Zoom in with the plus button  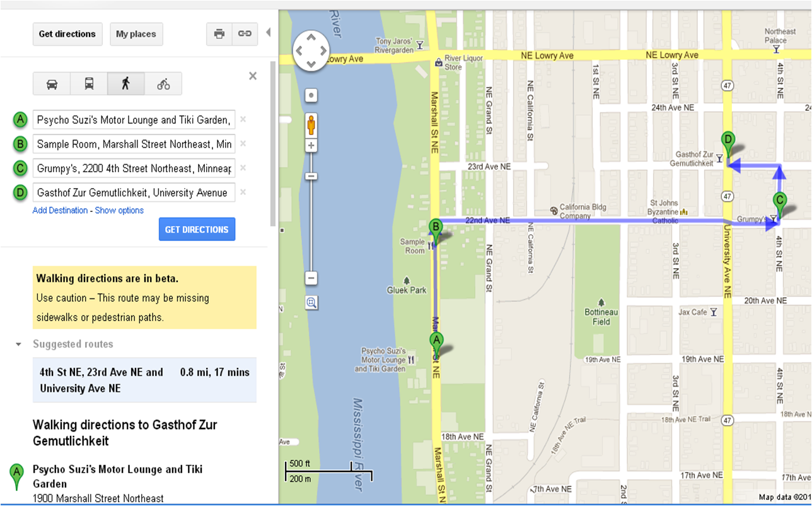pyautogui.click(x=311, y=146)
